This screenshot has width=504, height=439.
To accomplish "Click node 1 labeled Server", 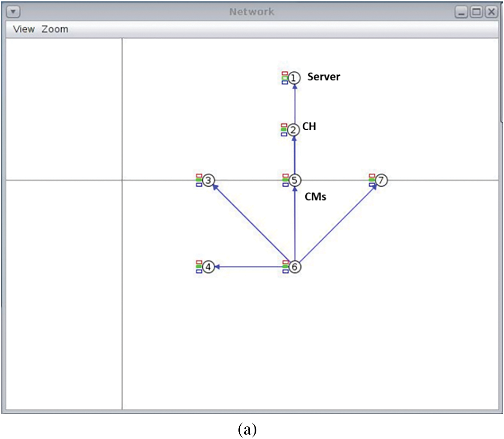I will pyautogui.click(x=294, y=78).
